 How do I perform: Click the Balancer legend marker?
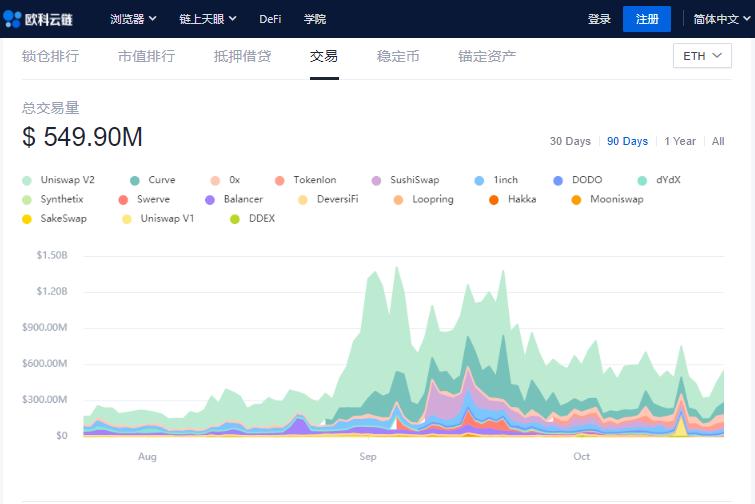pyautogui.click(x=210, y=200)
